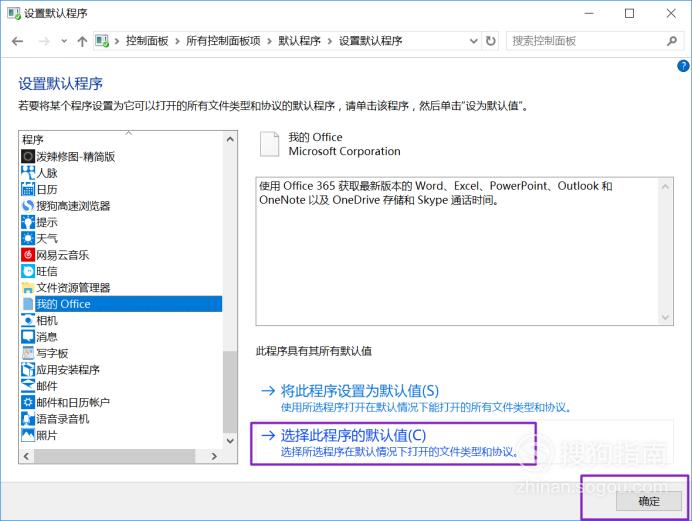Select 文件资源管理器 in program list

(x=73, y=288)
